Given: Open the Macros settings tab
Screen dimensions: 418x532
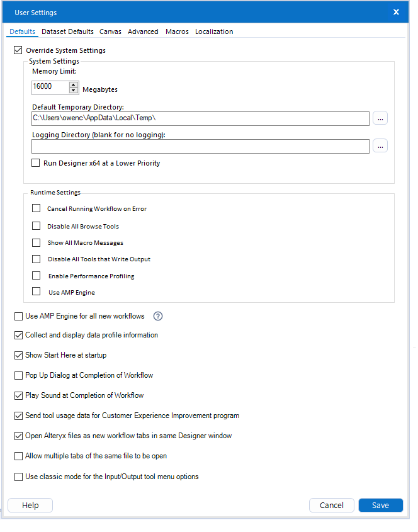Looking at the screenshot, I should [x=177, y=31].
